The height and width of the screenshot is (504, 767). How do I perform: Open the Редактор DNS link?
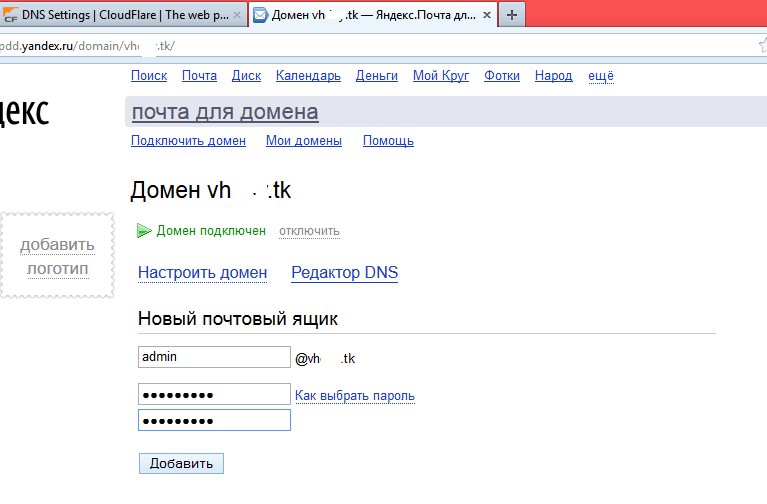pos(344,272)
